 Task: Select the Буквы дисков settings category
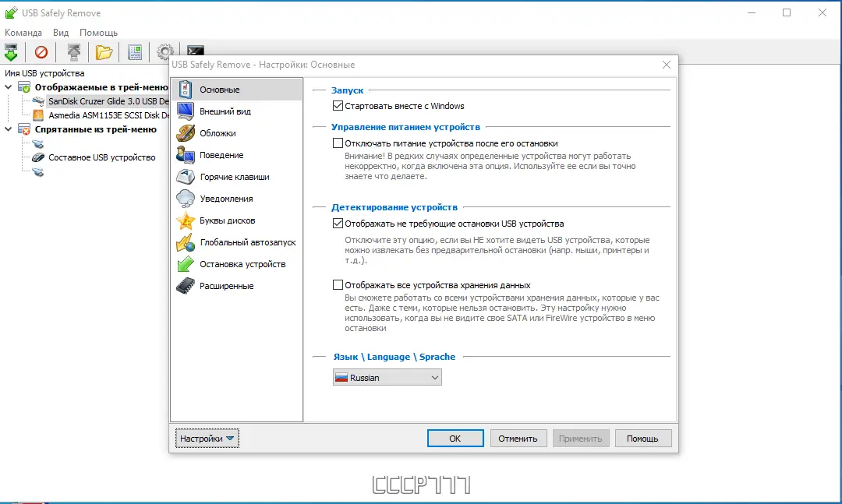point(236,220)
